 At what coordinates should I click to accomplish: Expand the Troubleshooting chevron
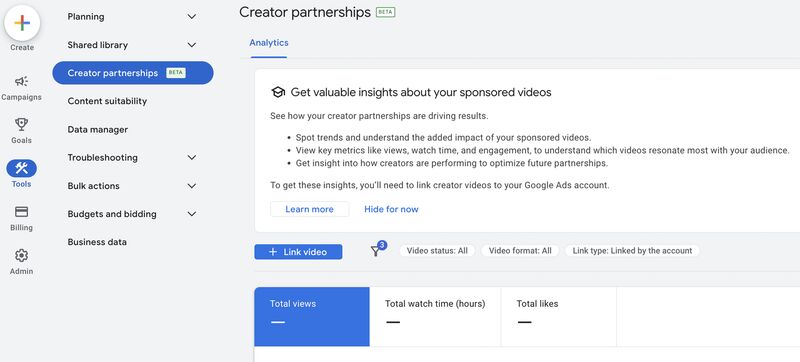point(192,158)
